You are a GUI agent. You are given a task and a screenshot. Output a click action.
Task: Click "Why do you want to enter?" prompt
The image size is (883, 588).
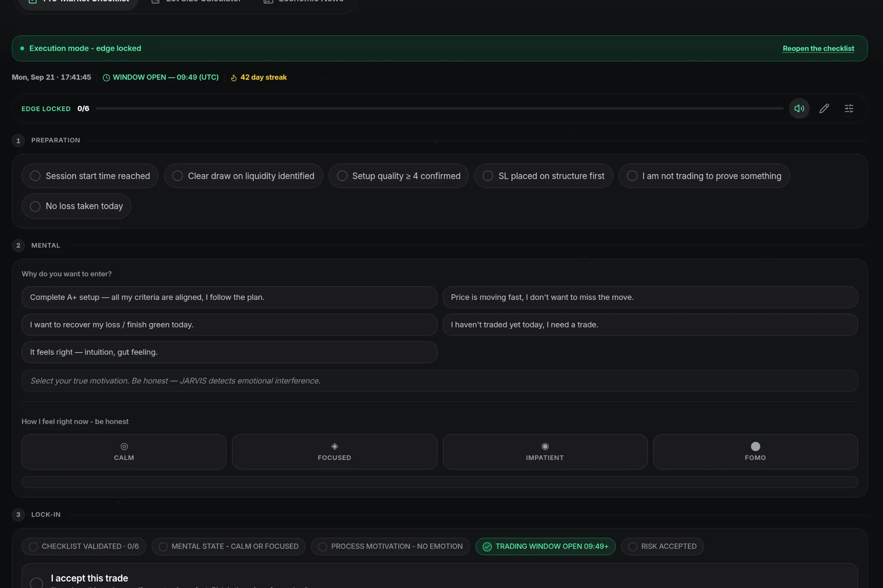[x=66, y=274]
